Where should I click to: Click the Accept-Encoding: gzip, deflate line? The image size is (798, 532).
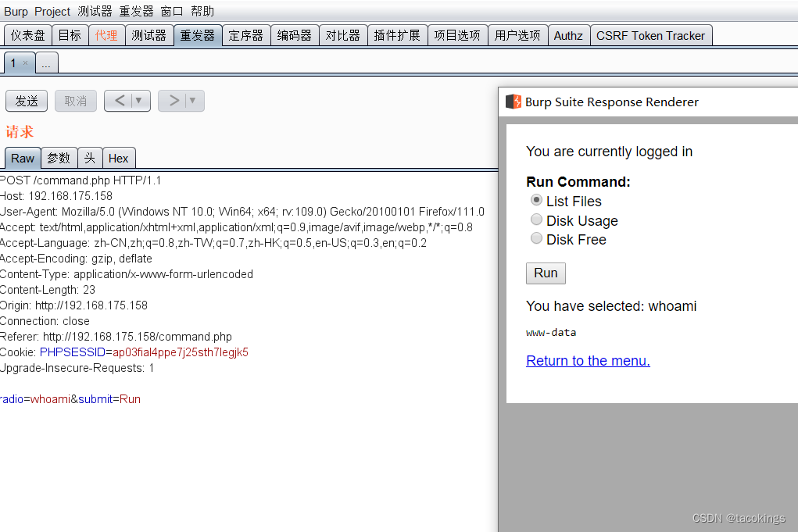(76, 259)
